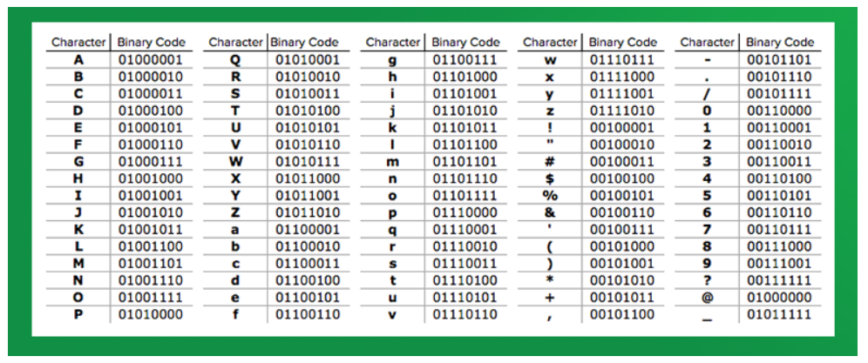Select binary code 01010111 for W
Image resolution: width=868 pixels, height=363 pixels.
coord(308,162)
